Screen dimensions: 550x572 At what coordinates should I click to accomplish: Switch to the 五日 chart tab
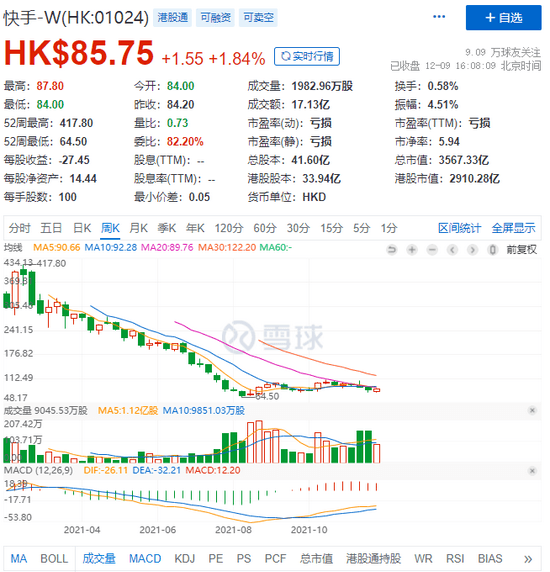(51, 228)
